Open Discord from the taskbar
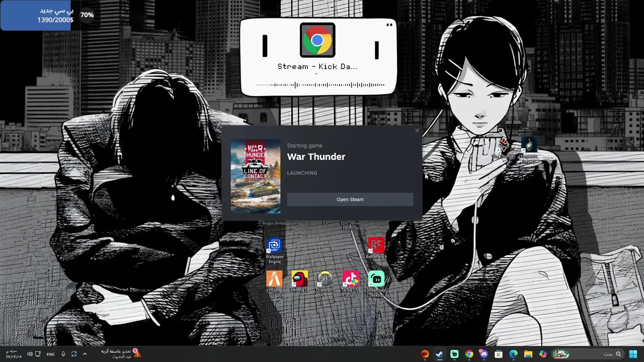644x362 pixels. pyautogui.click(x=484, y=354)
